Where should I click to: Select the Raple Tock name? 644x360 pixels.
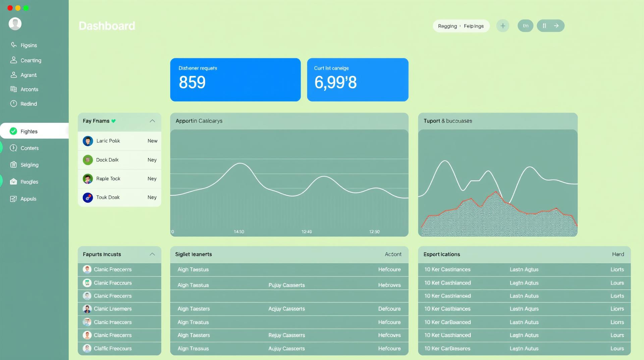coord(108,179)
